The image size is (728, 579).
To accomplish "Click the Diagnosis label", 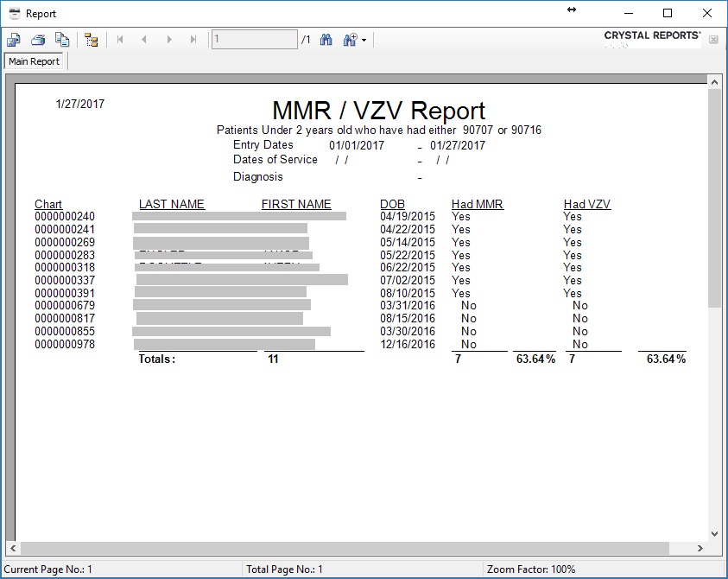I will [257, 177].
